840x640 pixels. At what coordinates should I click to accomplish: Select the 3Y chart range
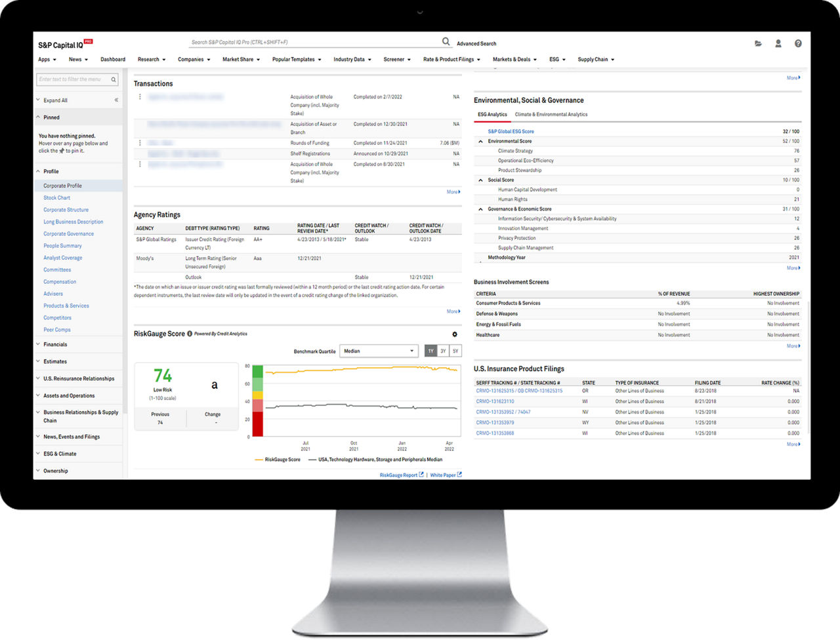443,351
